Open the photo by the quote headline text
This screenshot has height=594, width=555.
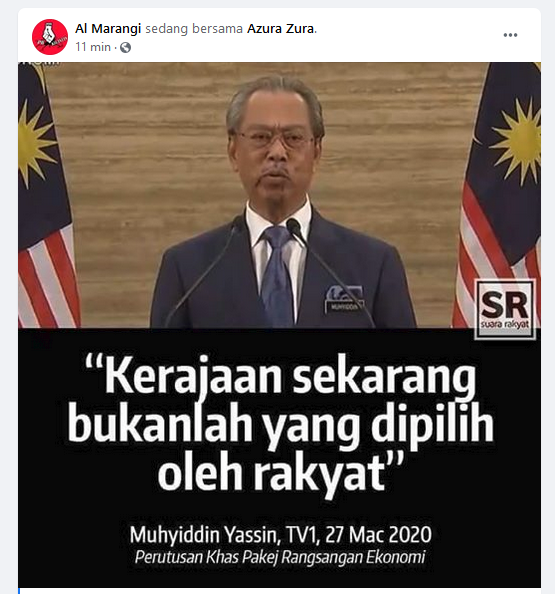[281, 424]
